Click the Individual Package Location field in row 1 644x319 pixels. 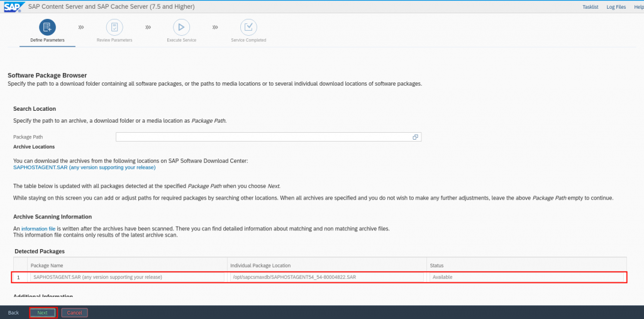point(327,277)
